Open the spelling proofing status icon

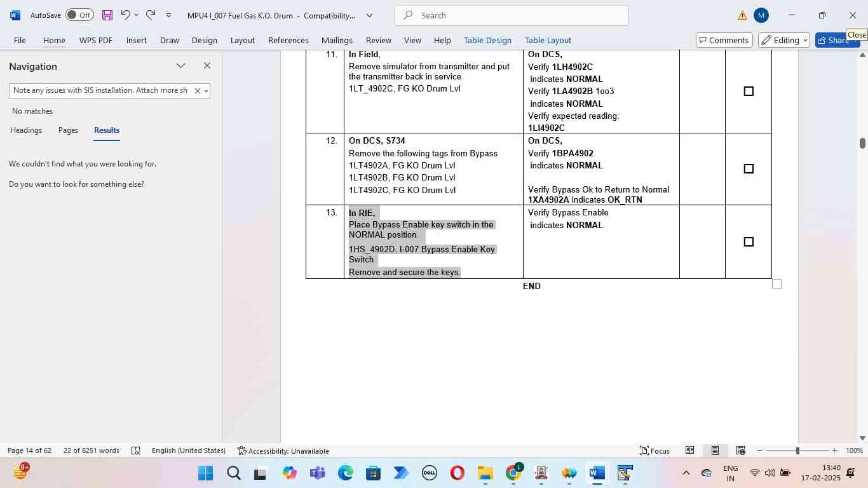(136, 451)
